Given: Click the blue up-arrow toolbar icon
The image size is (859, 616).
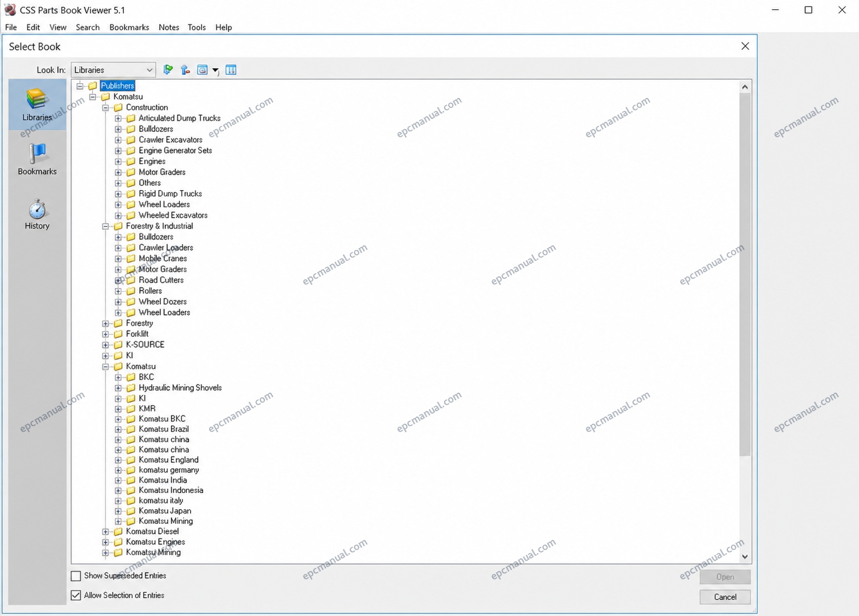Looking at the screenshot, I should point(185,70).
